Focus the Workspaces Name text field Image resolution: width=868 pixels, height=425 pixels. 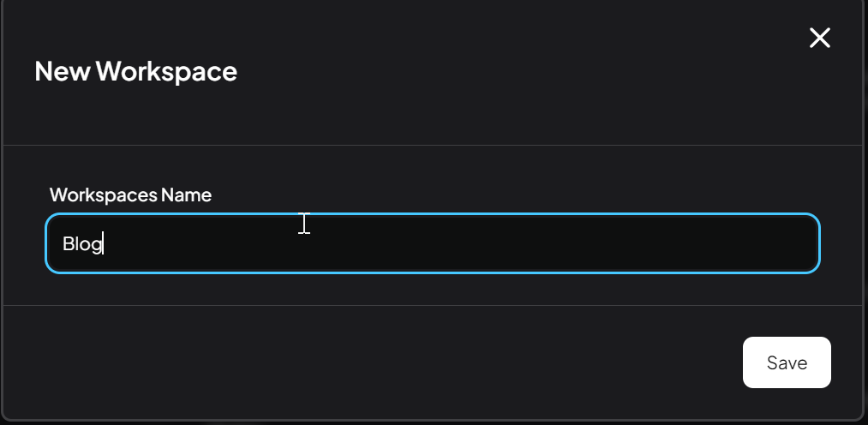(433, 243)
